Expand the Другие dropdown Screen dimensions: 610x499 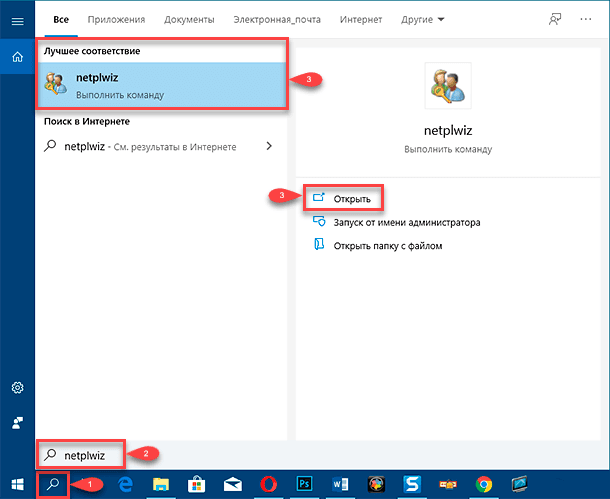point(422,19)
